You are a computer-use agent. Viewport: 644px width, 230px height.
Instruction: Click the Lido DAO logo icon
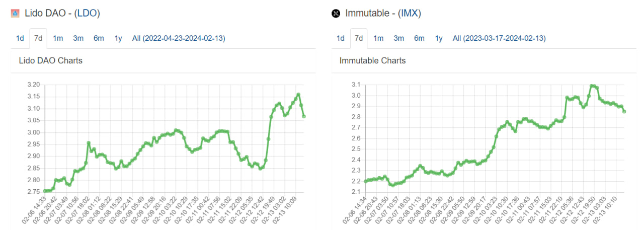pyautogui.click(x=15, y=14)
